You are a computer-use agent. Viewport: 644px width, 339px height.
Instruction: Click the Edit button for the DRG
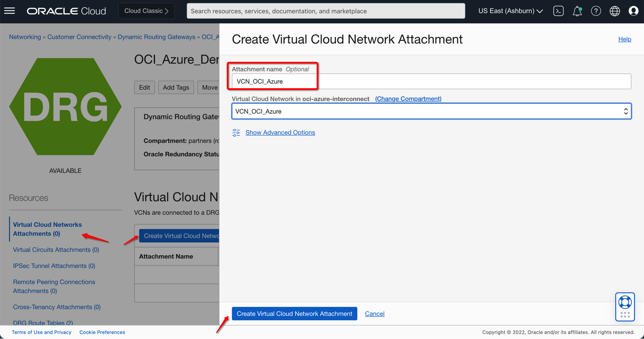(x=144, y=87)
